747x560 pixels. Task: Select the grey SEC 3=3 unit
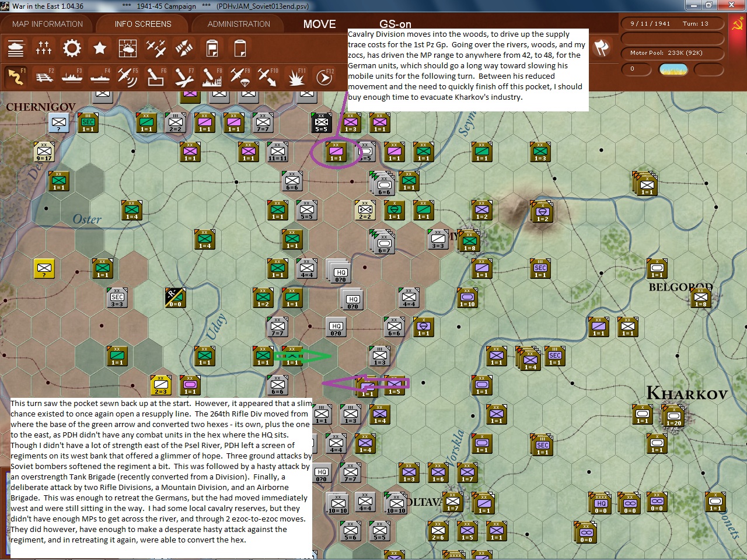tap(117, 297)
